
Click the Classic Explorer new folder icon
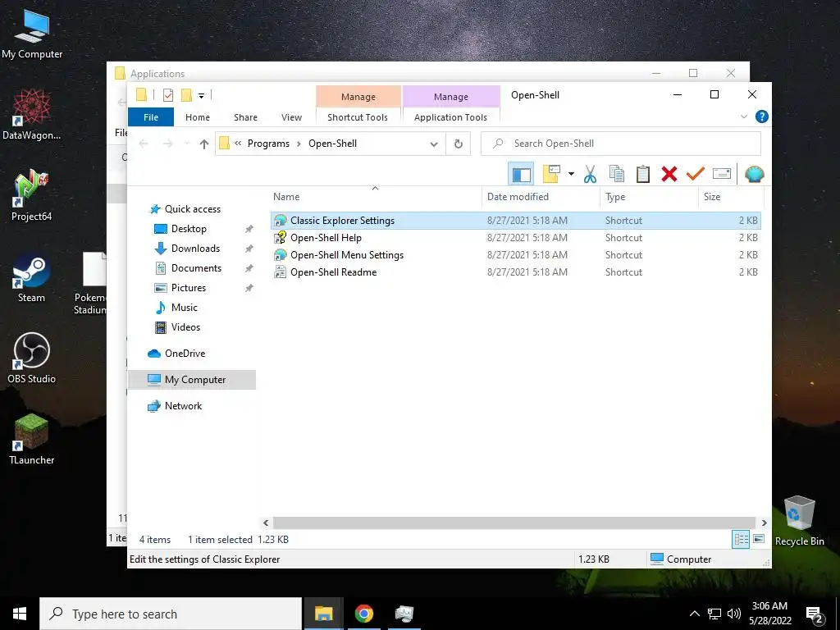551,174
